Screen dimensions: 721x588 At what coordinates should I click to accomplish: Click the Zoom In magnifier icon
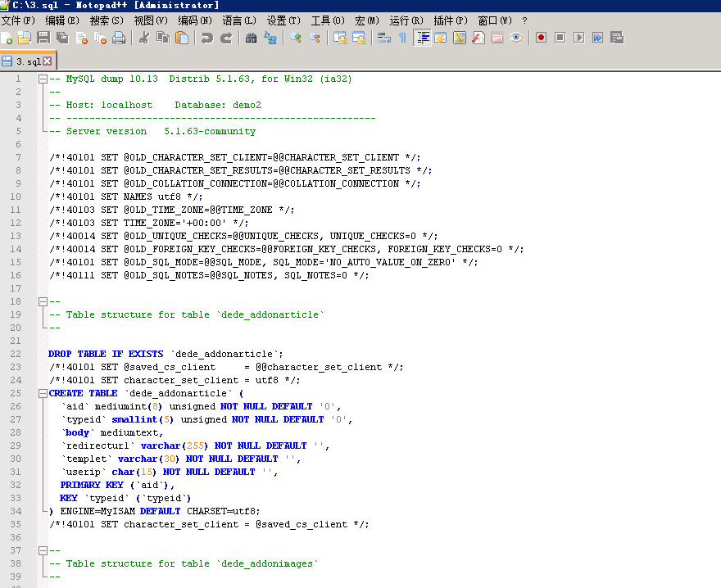click(x=296, y=38)
